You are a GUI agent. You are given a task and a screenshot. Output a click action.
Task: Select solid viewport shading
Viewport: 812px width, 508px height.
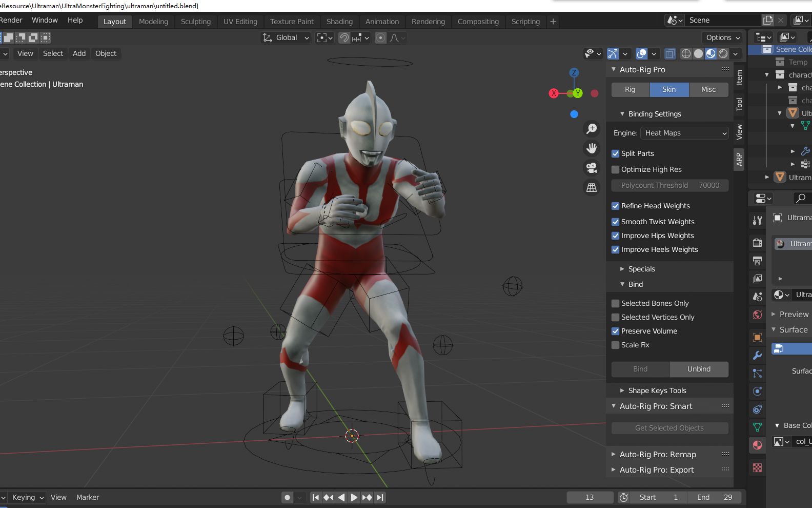tap(698, 53)
